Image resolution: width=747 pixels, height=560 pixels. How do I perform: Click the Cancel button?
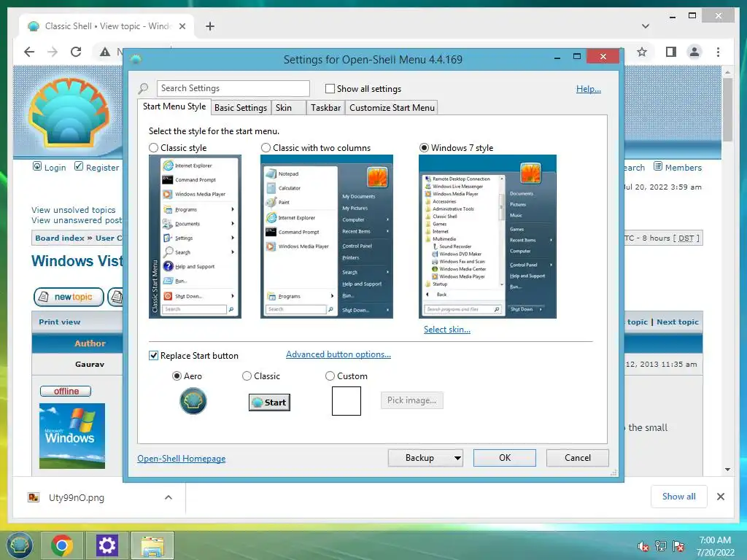tap(578, 458)
